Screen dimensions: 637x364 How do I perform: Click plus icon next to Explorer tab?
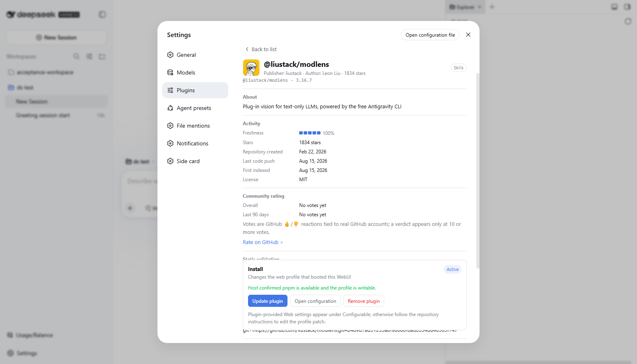click(x=492, y=7)
